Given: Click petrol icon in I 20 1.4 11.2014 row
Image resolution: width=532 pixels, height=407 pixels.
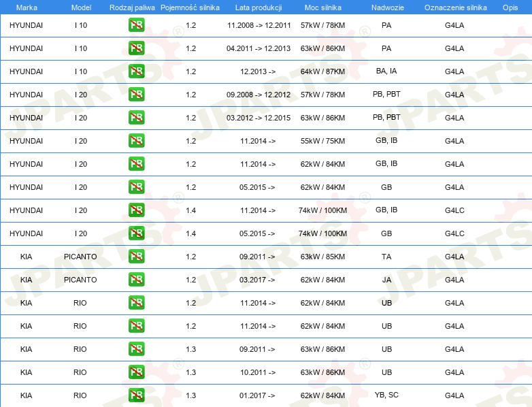Looking at the screenshot, I should click(136, 210).
